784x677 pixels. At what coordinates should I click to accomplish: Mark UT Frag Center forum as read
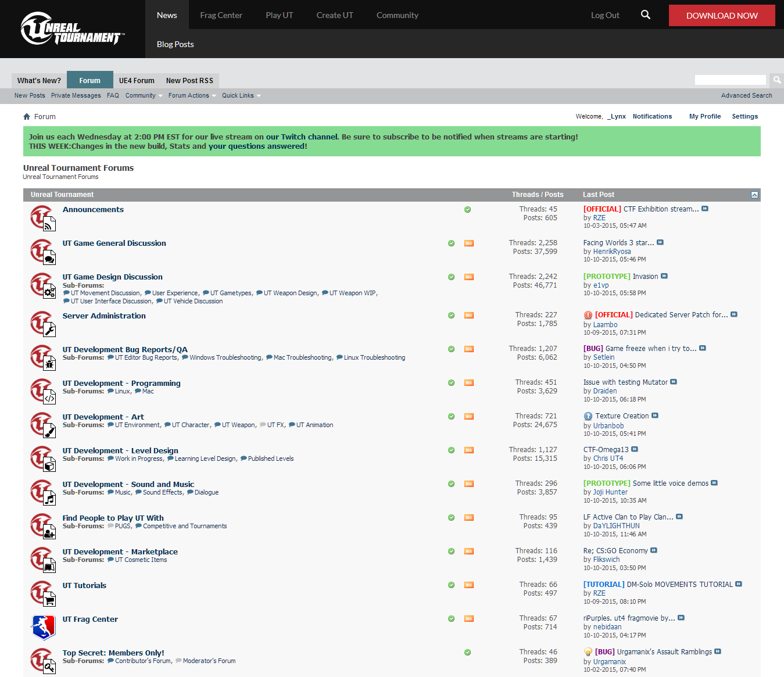point(452,619)
